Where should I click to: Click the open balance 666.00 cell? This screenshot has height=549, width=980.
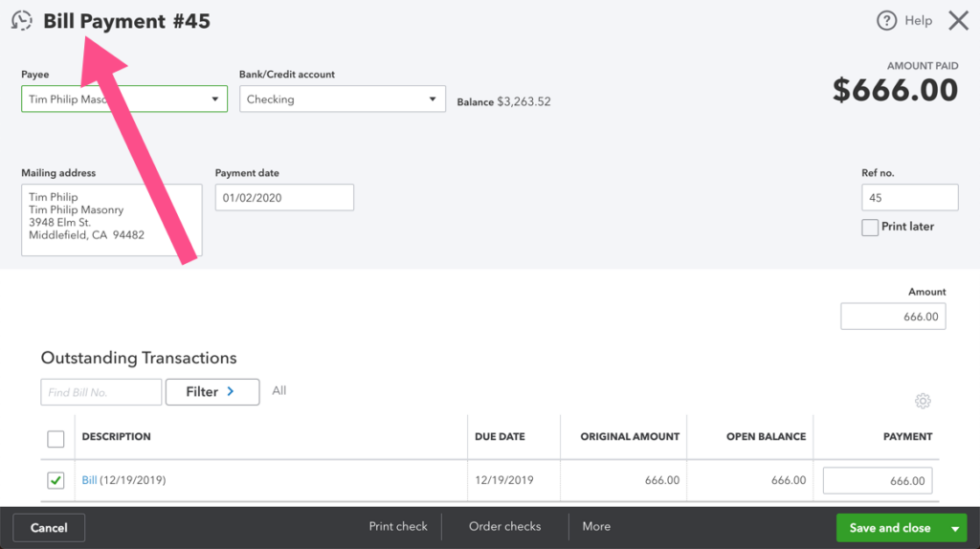(789, 480)
